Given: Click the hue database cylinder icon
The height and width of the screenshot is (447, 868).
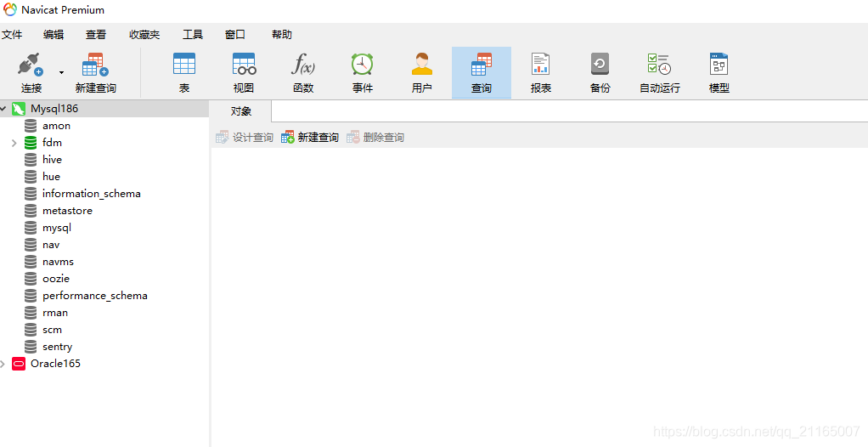Looking at the screenshot, I should click(x=31, y=177).
